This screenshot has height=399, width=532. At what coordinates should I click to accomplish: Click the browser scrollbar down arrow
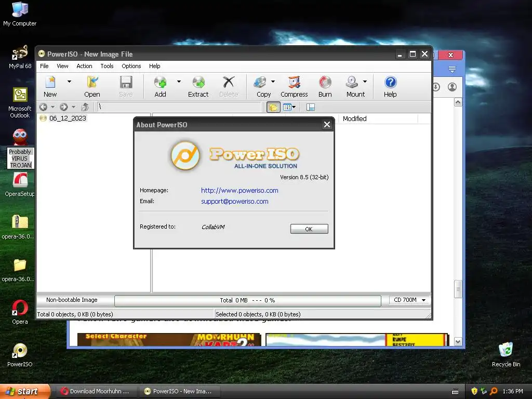[x=458, y=342]
